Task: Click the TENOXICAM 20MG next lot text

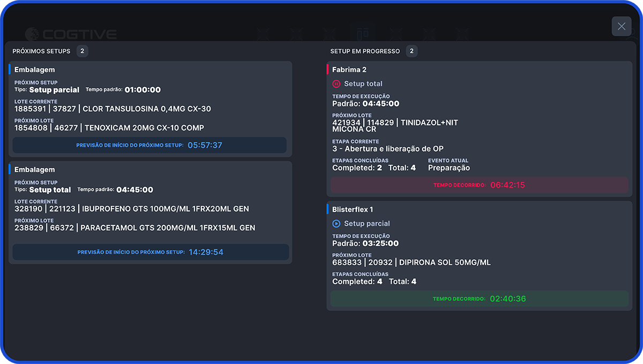Action: [x=109, y=128]
